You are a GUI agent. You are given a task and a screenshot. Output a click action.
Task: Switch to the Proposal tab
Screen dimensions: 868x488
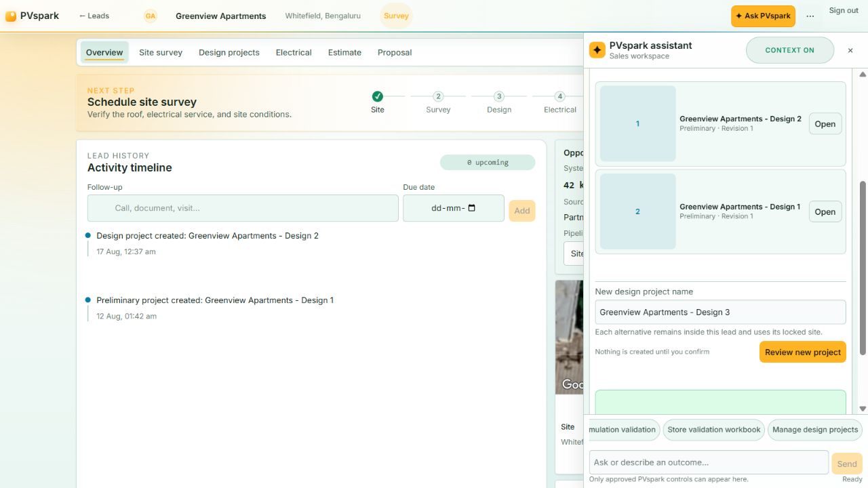click(395, 52)
